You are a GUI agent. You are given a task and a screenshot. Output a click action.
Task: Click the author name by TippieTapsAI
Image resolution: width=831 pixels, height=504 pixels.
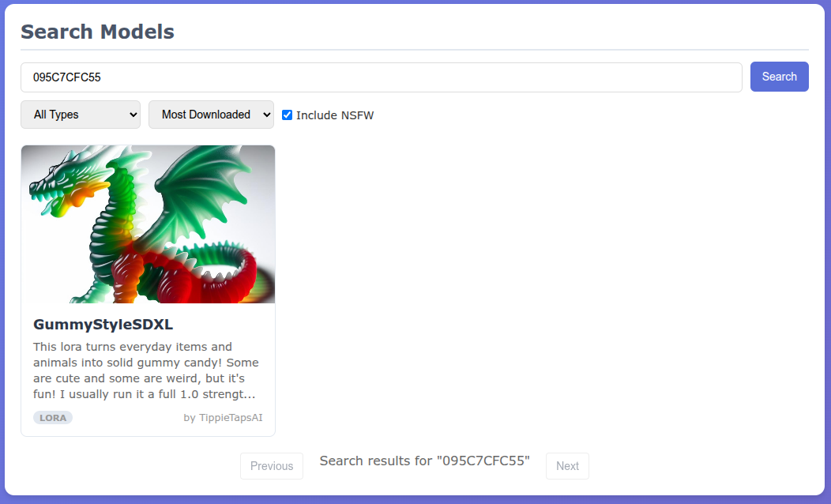[x=223, y=418]
